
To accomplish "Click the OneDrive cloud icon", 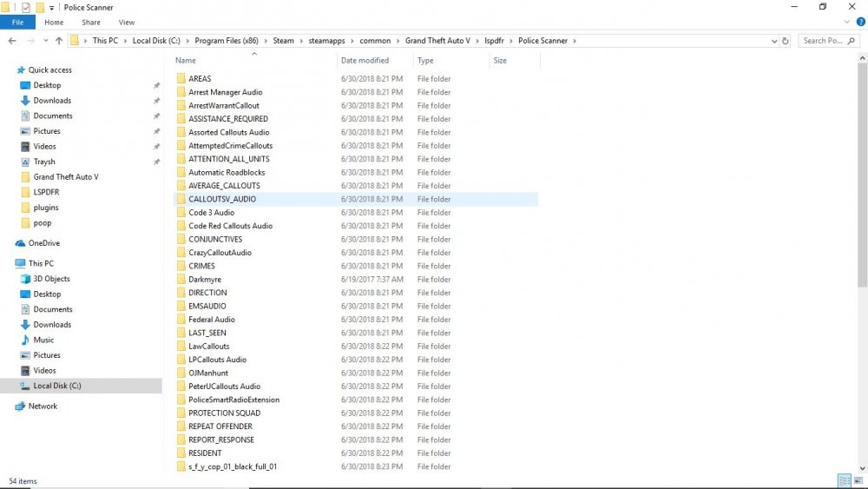I will [x=21, y=243].
